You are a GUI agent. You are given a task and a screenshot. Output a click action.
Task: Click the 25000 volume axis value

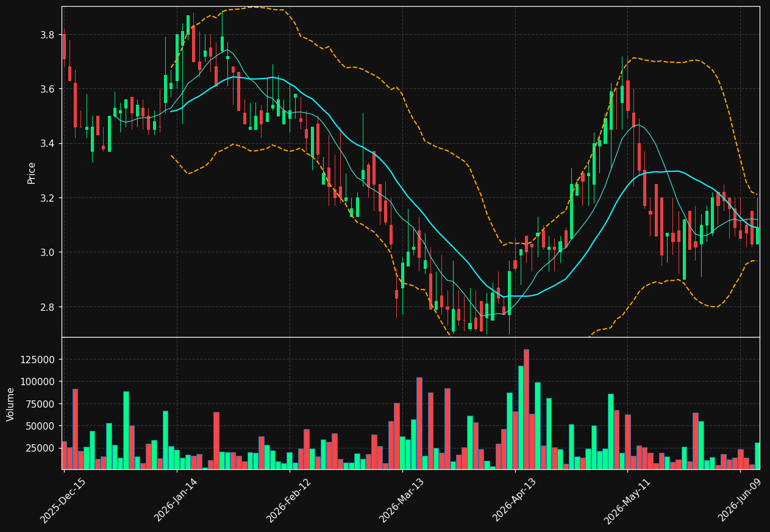pos(41,448)
